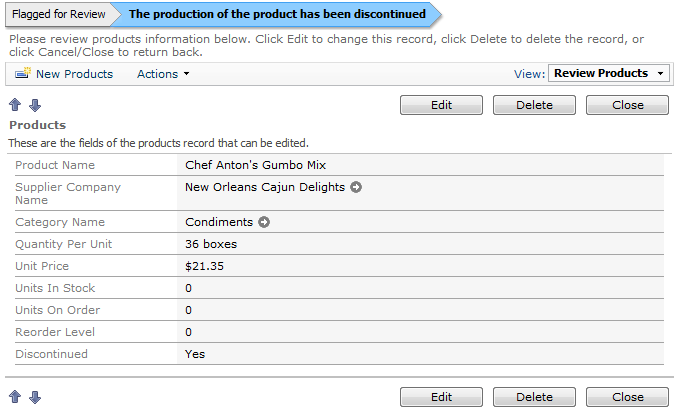
Task: Click the top Delete button
Action: tap(534, 105)
